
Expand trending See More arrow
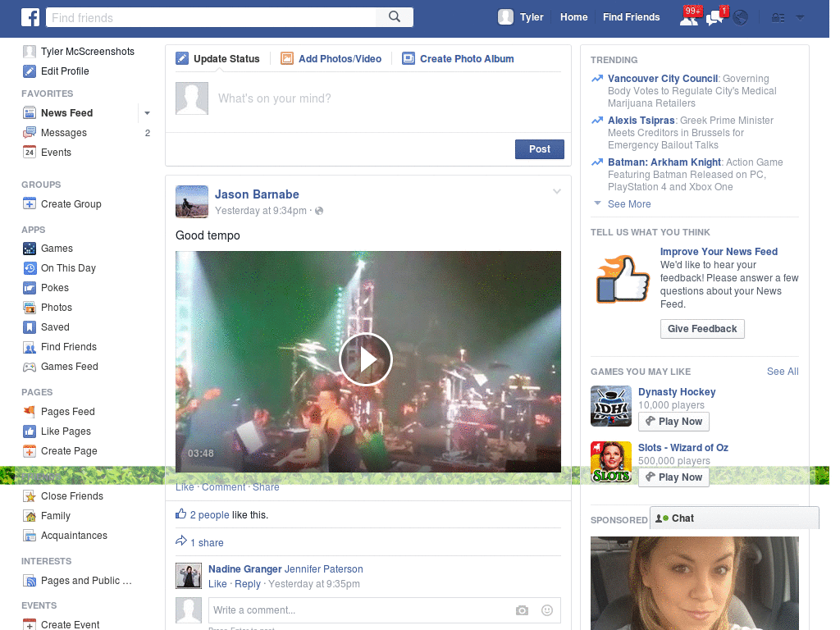(597, 203)
